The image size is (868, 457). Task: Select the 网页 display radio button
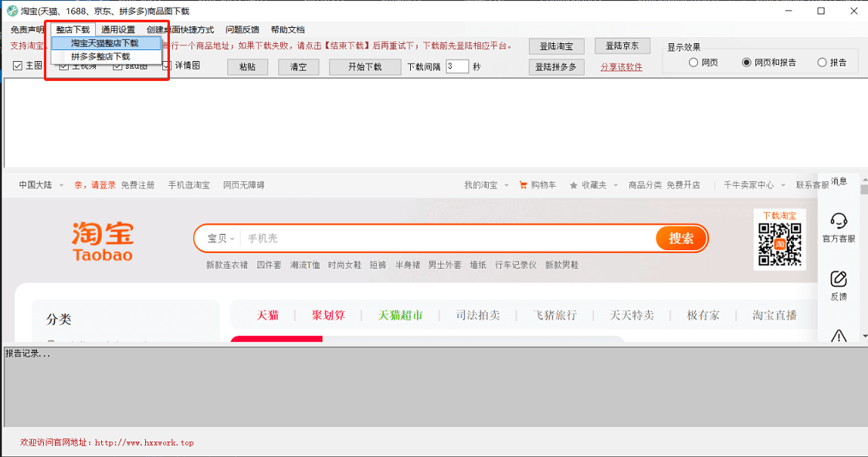click(x=693, y=63)
